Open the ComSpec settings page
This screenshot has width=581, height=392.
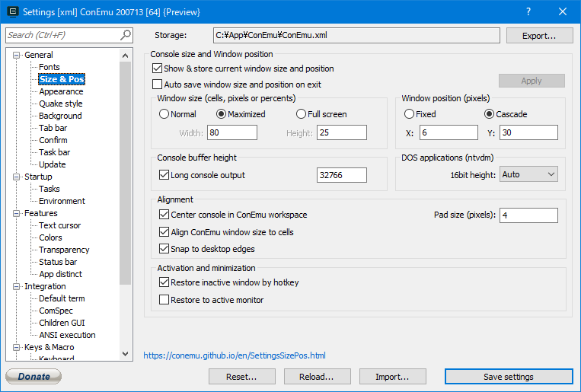coord(56,311)
